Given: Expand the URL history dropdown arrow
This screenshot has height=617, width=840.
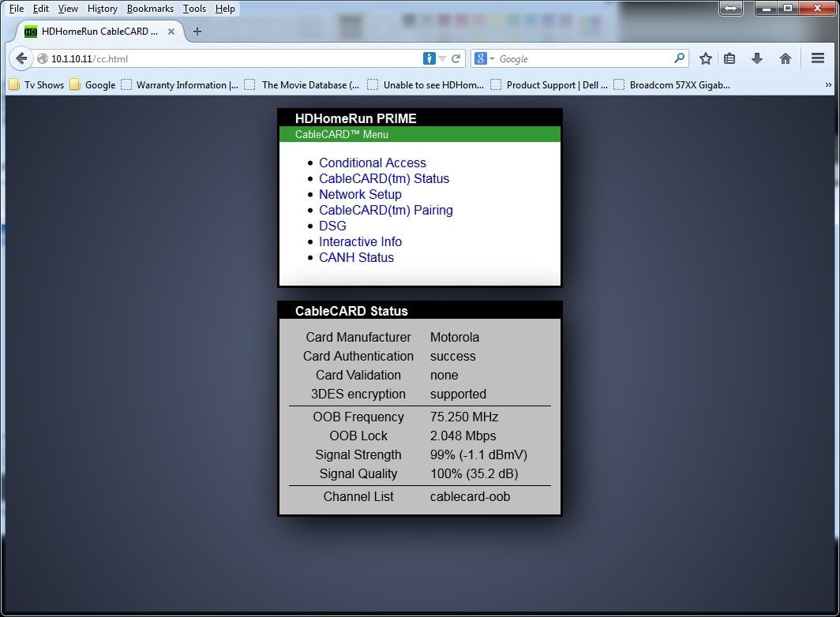Looking at the screenshot, I should 443,58.
